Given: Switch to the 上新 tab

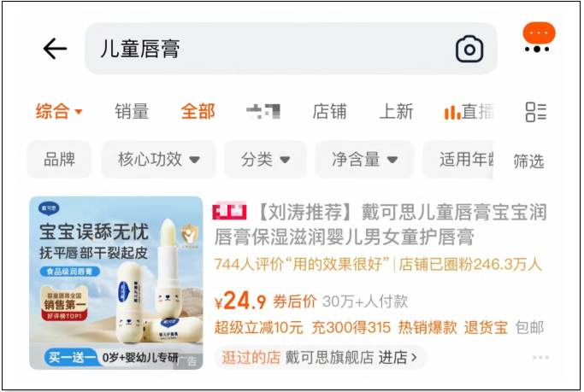Looking at the screenshot, I should click(x=396, y=111).
